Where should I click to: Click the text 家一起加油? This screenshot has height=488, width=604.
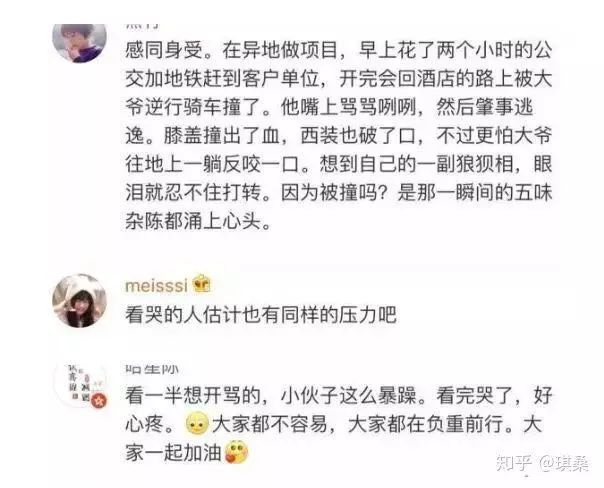[173, 453]
